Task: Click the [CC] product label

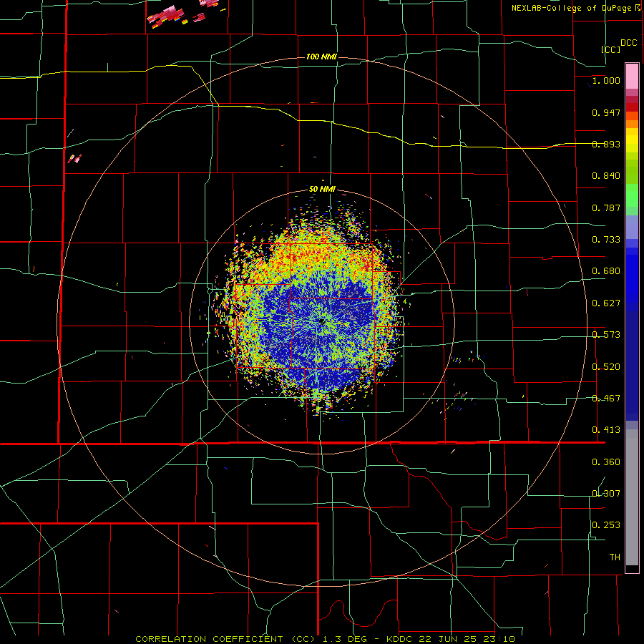Action: click(x=611, y=49)
